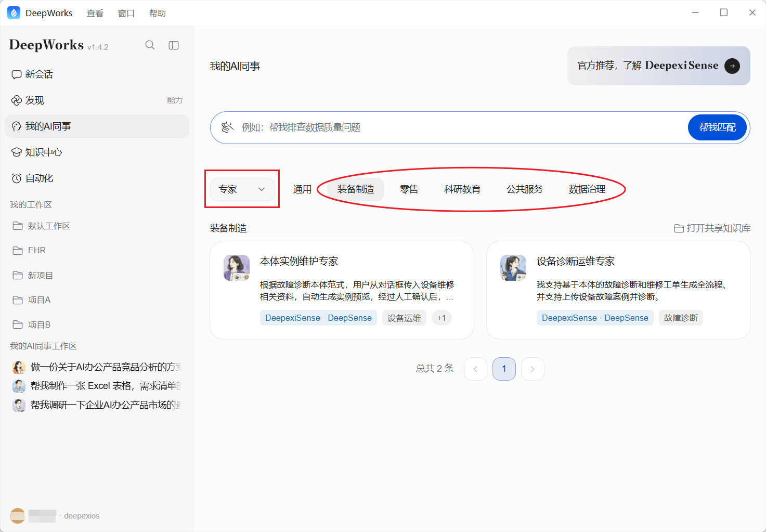Select the 通用 category tab
The width and height of the screenshot is (766, 532).
(x=302, y=189)
